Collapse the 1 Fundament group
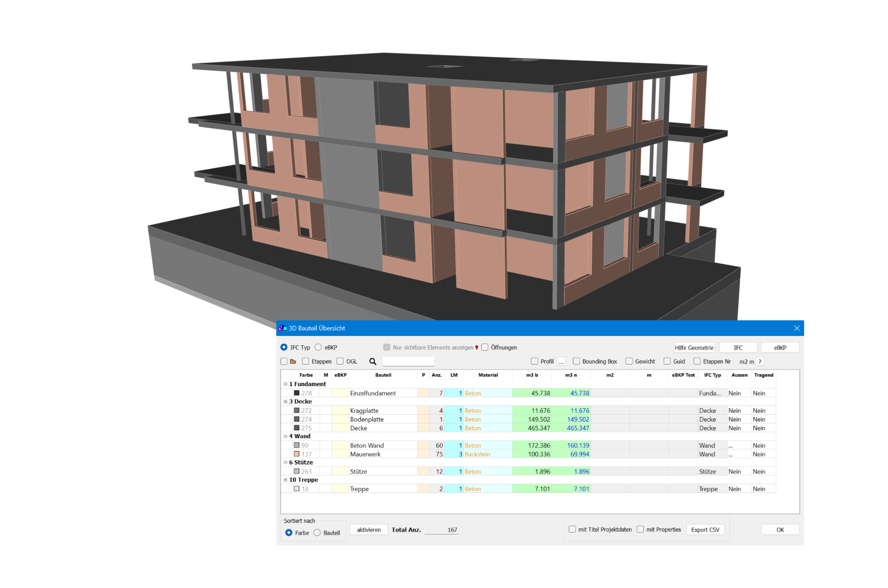The height and width of the screenshot is (588, 888). [x=286, y=384]
